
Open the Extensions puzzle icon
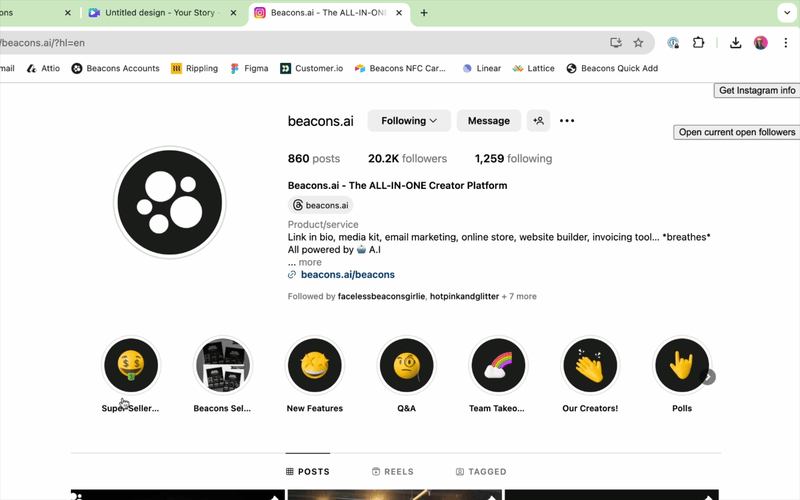click(698, 43)
